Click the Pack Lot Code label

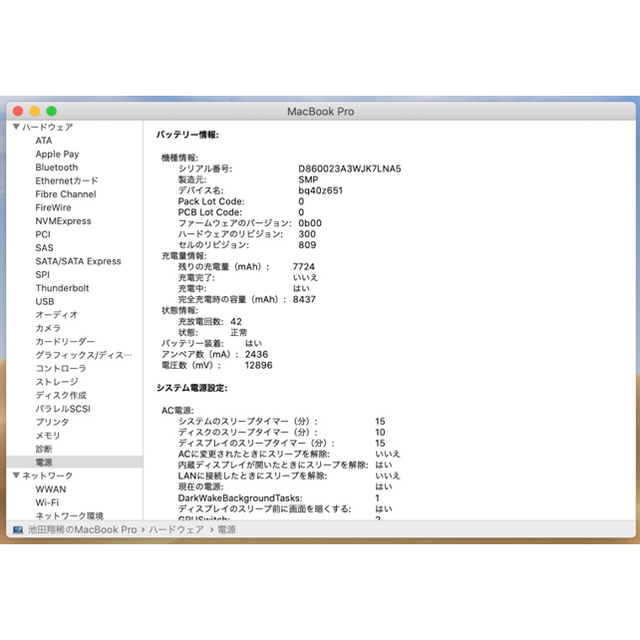click(x=211, y=201)
